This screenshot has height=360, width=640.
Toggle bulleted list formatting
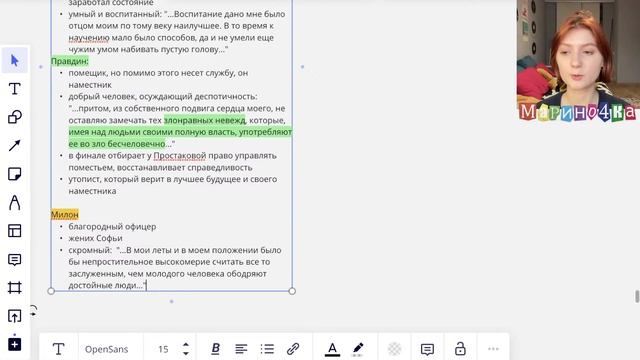267,349
